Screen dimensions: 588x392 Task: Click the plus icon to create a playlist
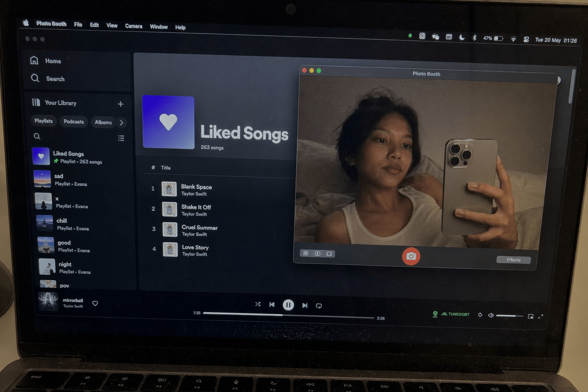tap(121, 104)
